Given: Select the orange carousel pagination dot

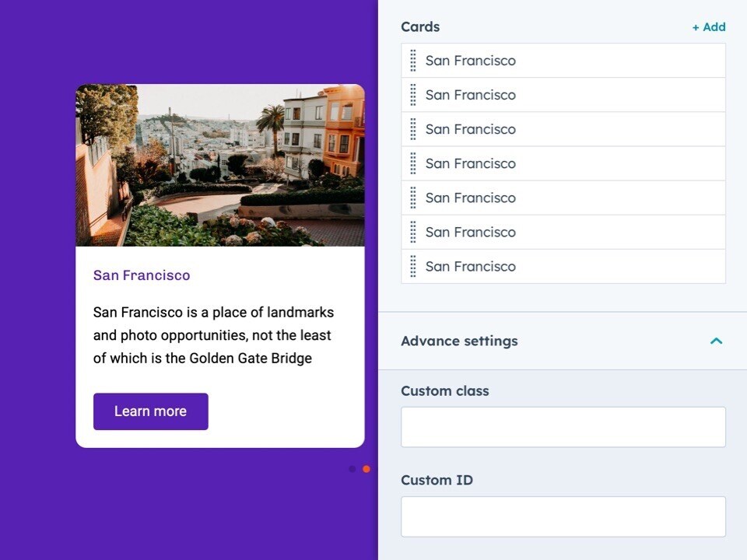Looking at the screenshot, I should coord(366,469).
